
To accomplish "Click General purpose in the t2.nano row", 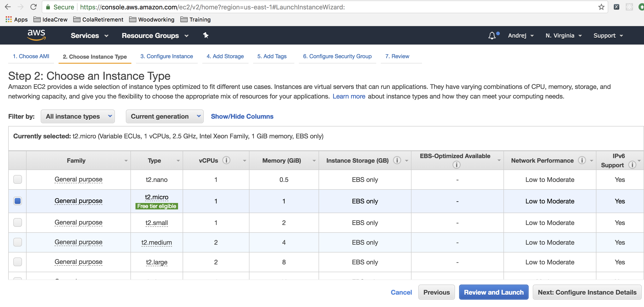I will pyautogui.click(x=78, y=179).
